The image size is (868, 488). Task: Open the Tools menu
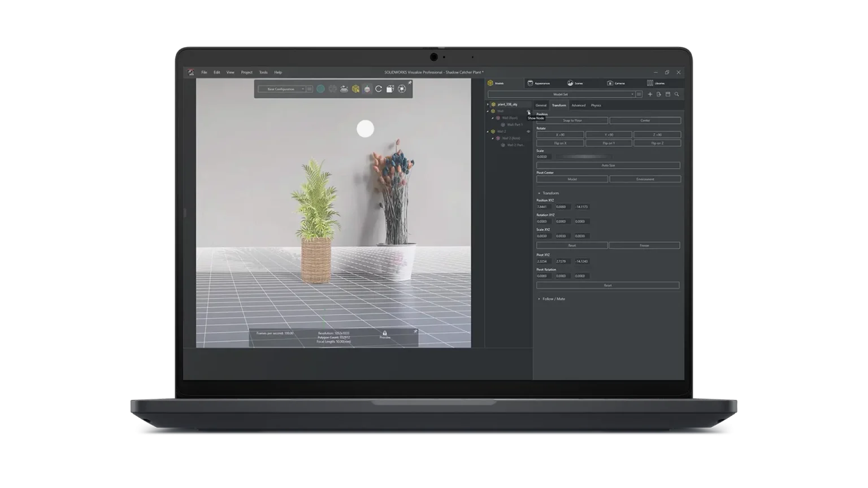point(263,72)
